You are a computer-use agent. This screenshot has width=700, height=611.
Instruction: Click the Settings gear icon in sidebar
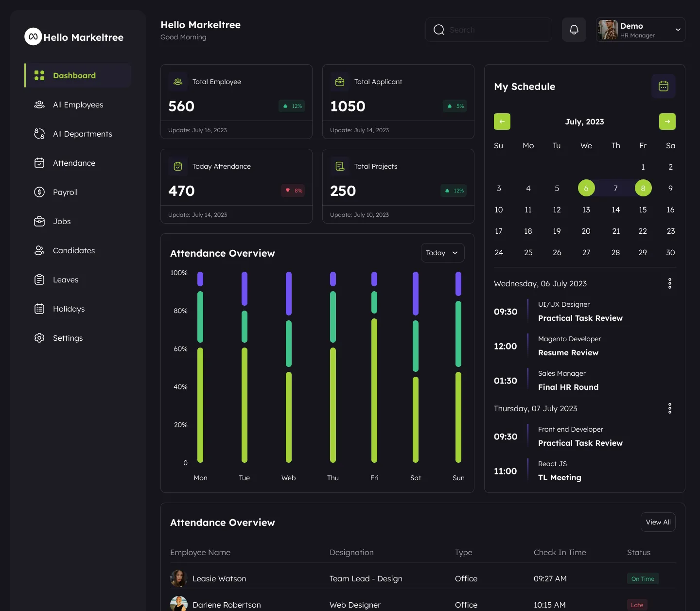39,338
